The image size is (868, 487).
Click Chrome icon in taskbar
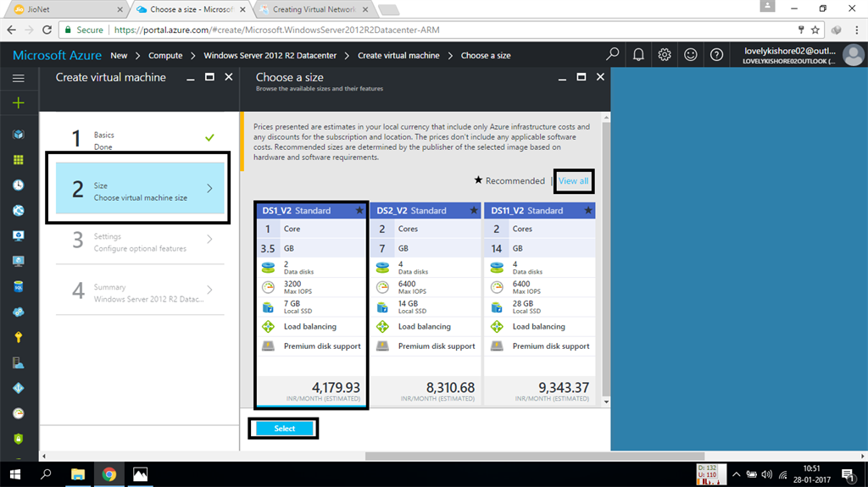109,474
